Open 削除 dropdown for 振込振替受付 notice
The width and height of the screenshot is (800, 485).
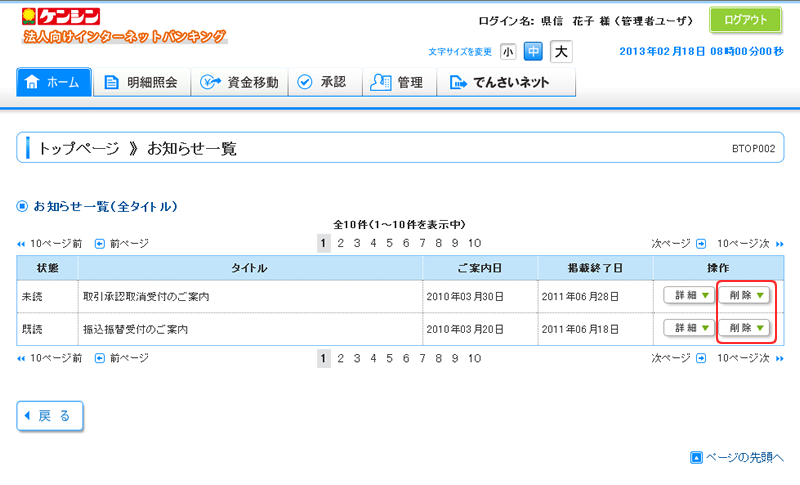745,328
